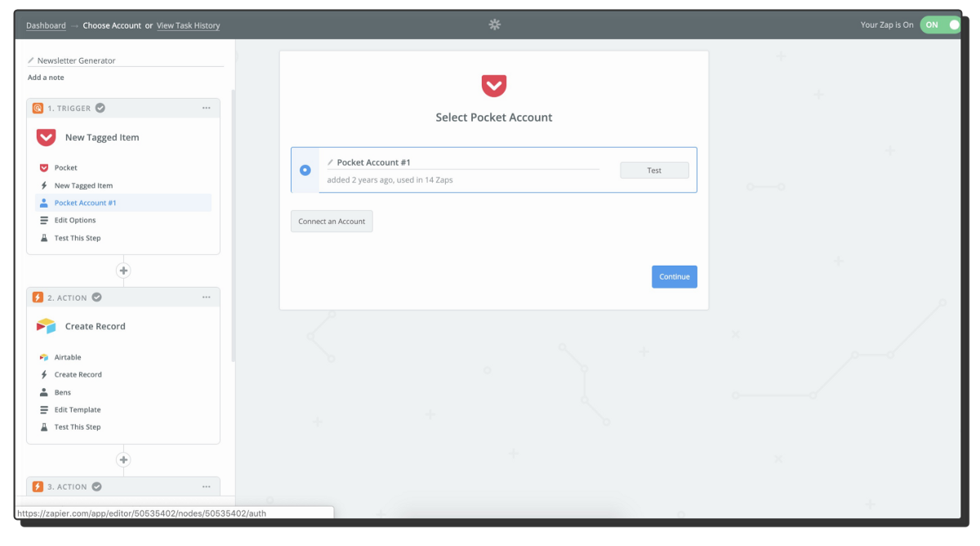Click the Zapier loading asterisk icon
Screen dimensions: 980x546
[x=494, y=25]
